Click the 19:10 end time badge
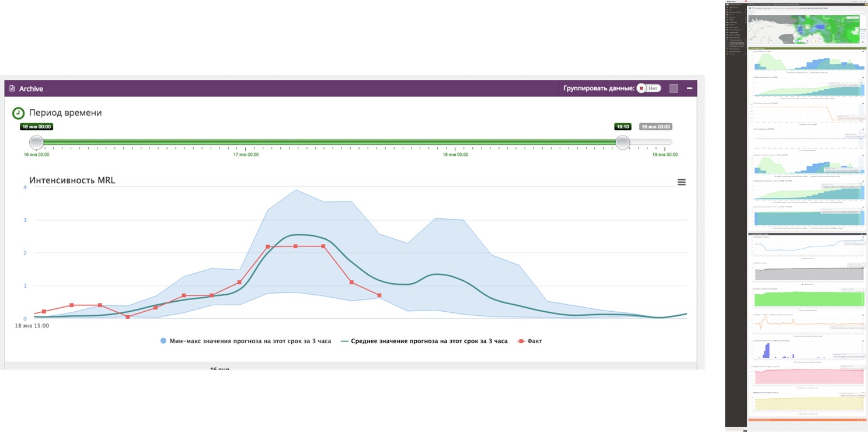This screenshot has width=868, height=432. pos(623,127)
